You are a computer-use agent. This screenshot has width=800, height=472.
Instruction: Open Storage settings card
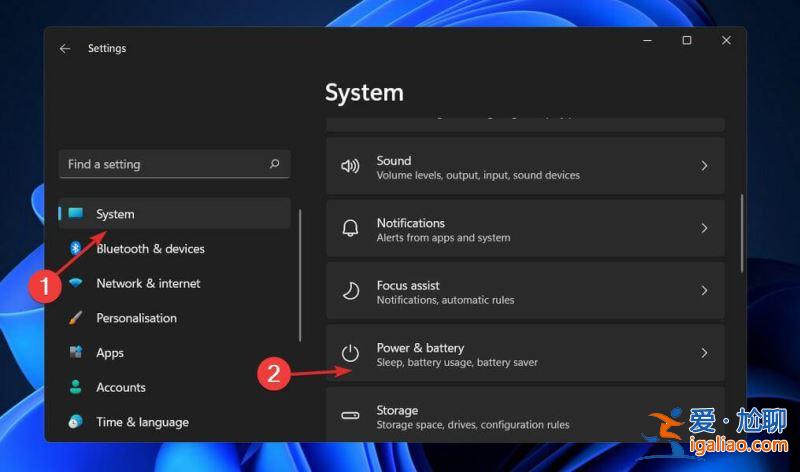tap(525, 414)
